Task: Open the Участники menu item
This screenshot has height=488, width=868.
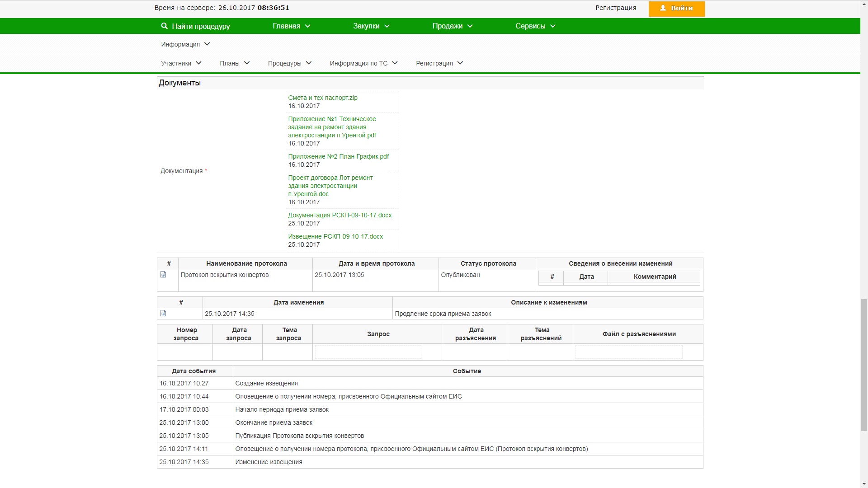Action: 181,63
